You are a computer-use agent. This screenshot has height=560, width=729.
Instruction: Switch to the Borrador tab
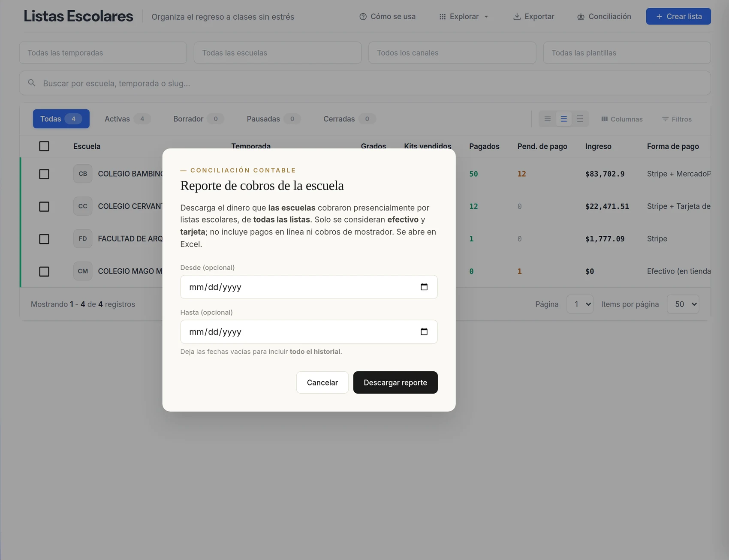[x=199, y=119]
